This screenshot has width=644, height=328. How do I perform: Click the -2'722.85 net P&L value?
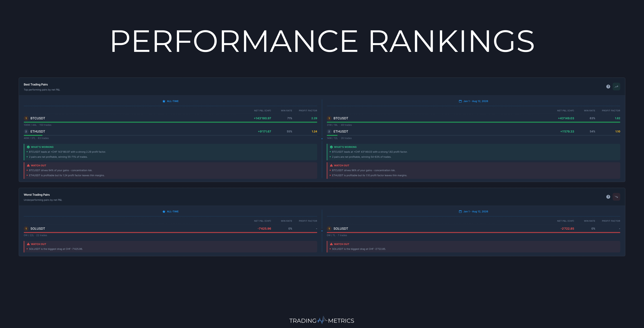[x=567, y=229]
